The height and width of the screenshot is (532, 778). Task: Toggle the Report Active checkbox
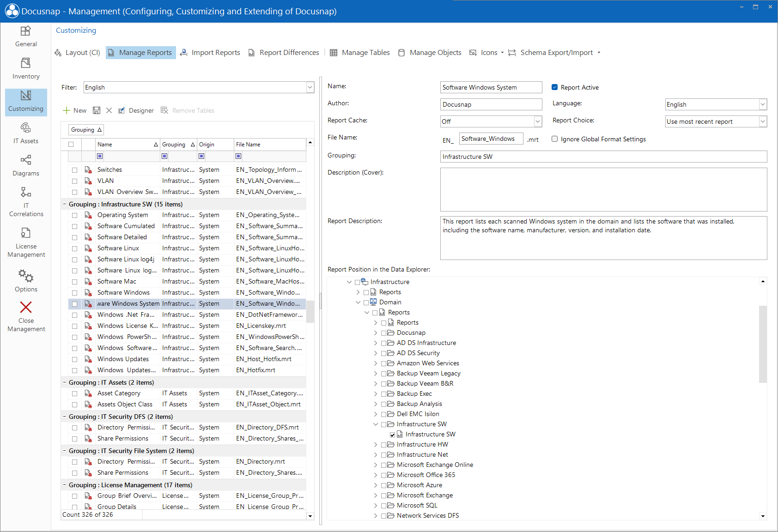(554, 87)
